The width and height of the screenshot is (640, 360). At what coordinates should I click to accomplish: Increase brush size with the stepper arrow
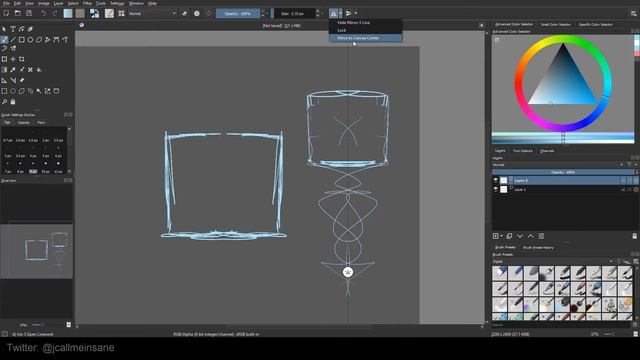click(x=318, y=11)
